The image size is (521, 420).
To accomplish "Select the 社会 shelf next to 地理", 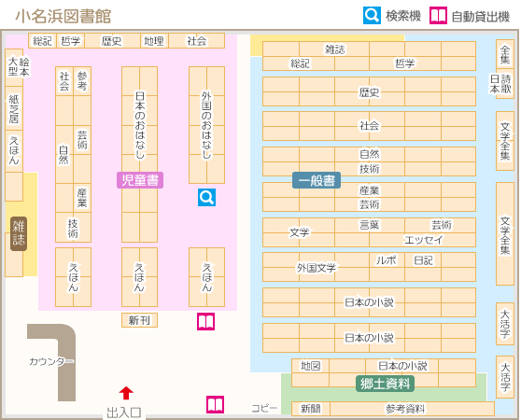I will coord(197,41).
